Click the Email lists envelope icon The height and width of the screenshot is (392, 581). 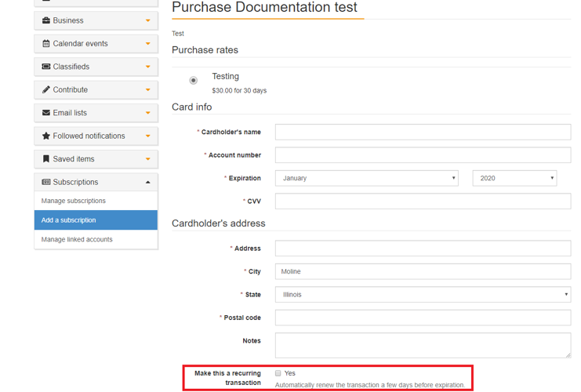(46, 113)
